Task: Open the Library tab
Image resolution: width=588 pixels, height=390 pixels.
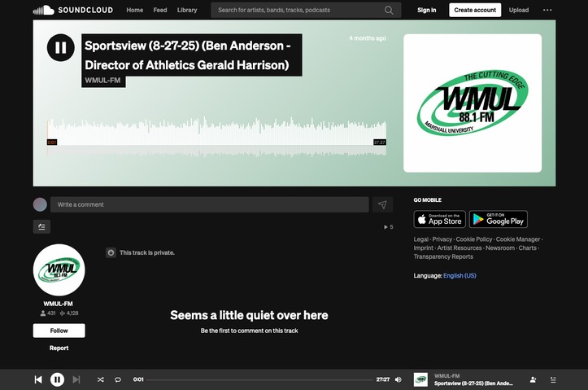Action: pos(187,10)
